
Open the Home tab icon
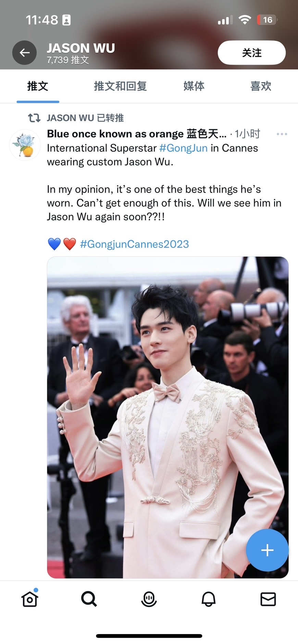coord(30,599)
